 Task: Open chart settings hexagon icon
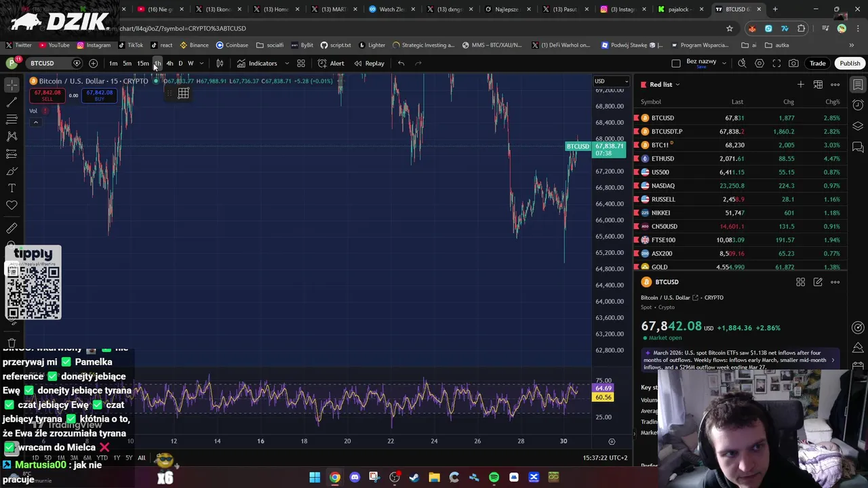tap(759, 63)
